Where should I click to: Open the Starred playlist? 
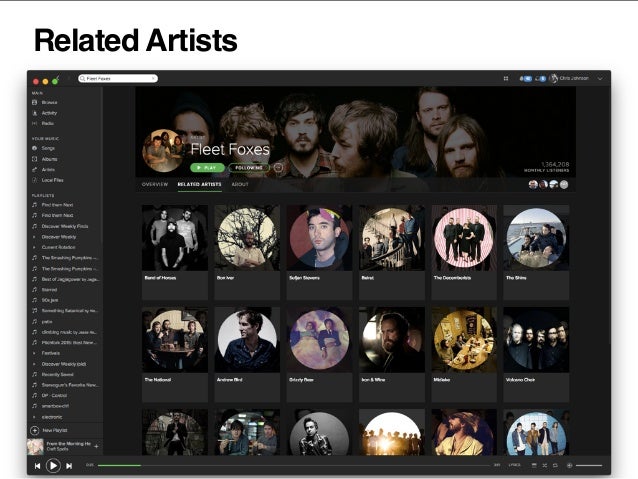(x=49, y=290)
